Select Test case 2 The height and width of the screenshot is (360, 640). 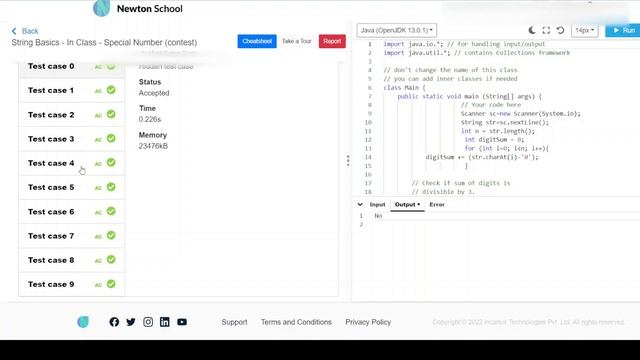(x=71, y=115)
